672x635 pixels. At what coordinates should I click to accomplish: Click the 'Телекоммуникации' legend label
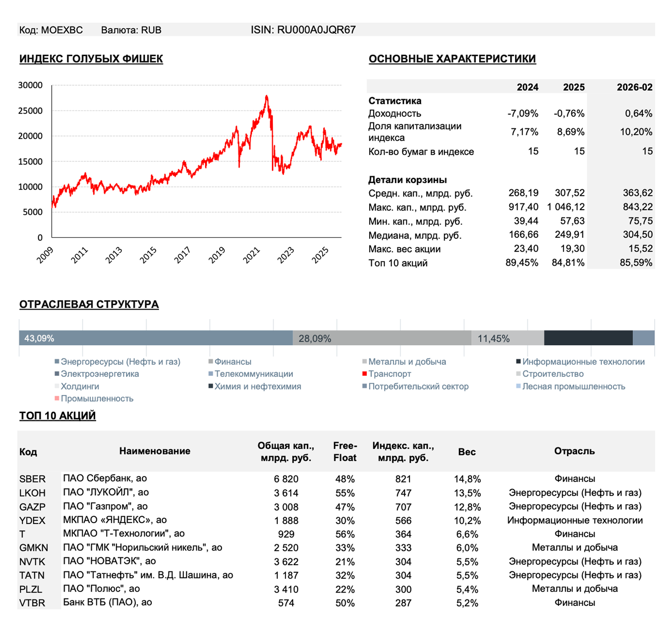pyautogui.click(x=254, y=374)
